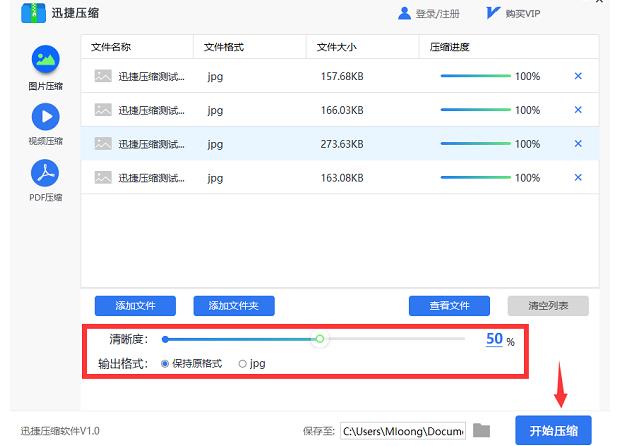Choose jpg as output format
Image resolution: width=624 pixels, height=446 pixels.
(x=243, y=364)
